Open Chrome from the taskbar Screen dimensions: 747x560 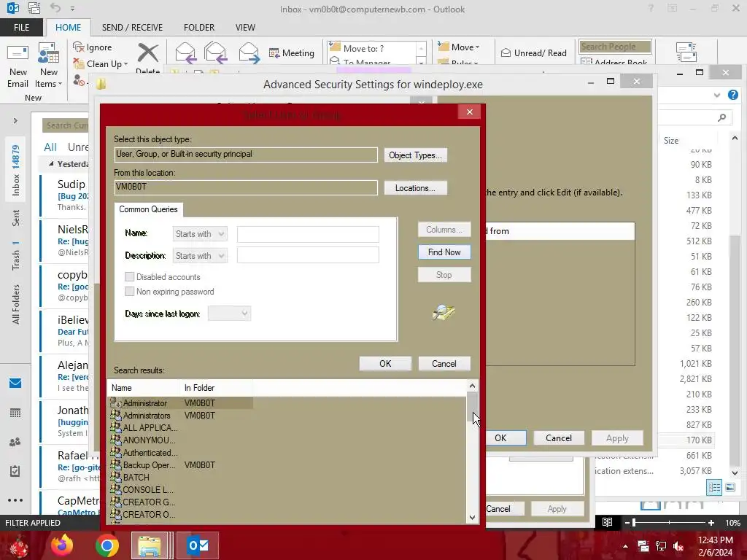(107, 545)
